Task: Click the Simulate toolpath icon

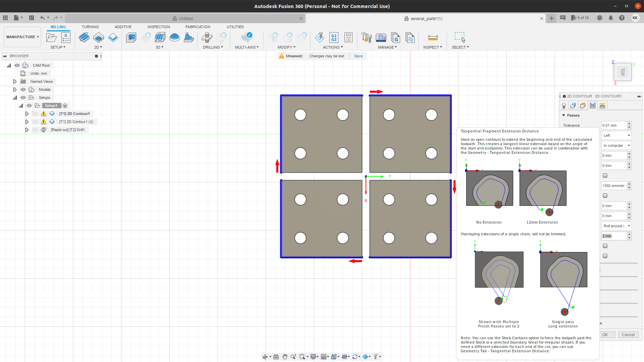Action: point(319,37)
